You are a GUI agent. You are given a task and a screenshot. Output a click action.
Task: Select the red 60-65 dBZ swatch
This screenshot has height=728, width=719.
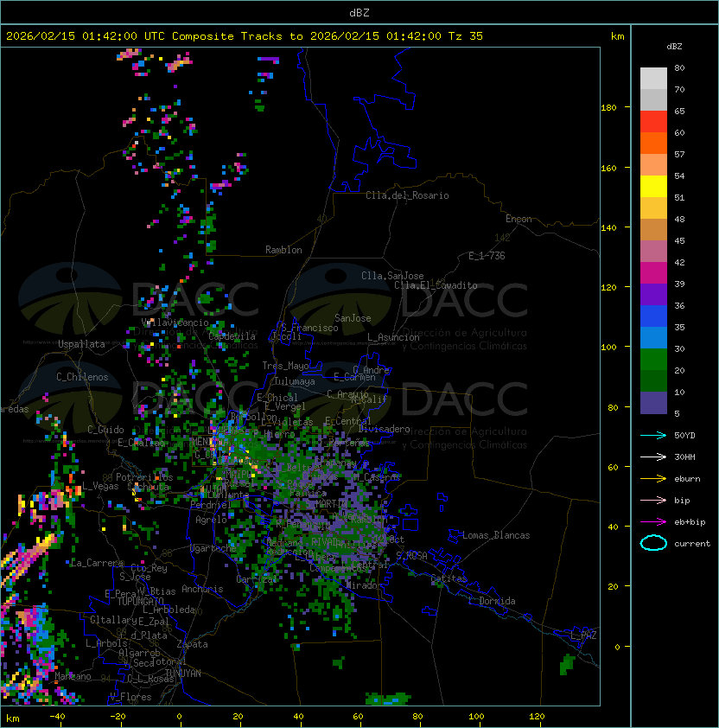point(653,122)
